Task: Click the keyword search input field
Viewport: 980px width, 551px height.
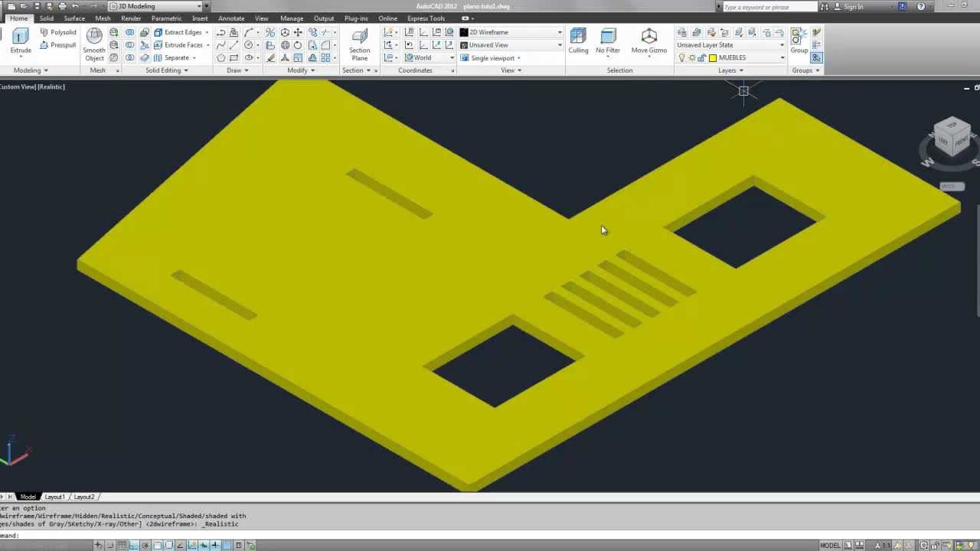Action: coord(769,7)
